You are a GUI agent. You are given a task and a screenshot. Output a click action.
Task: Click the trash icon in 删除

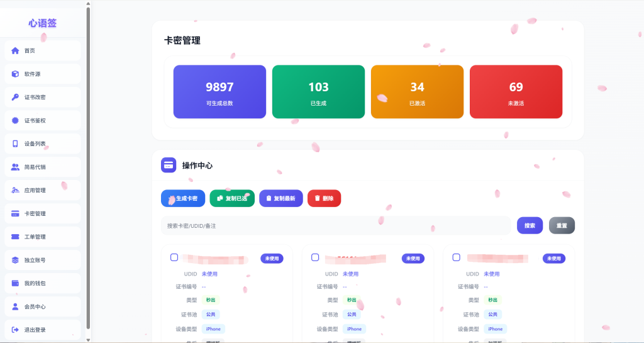pyautogui.click(x=317, y=198)
